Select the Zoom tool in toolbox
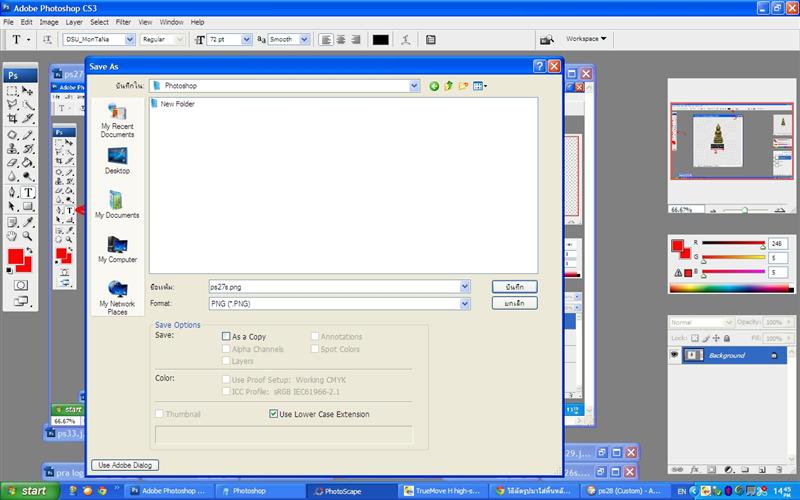Image resolution: width=800 pixels, height=500 pixels. 28,236
